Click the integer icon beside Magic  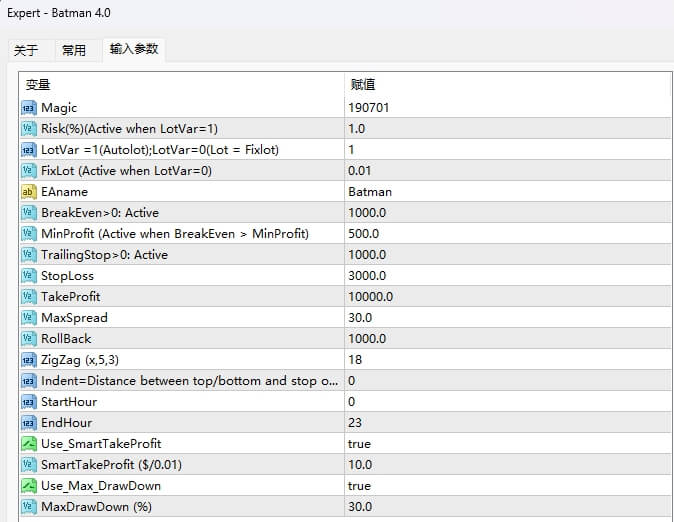coord(29,108)
